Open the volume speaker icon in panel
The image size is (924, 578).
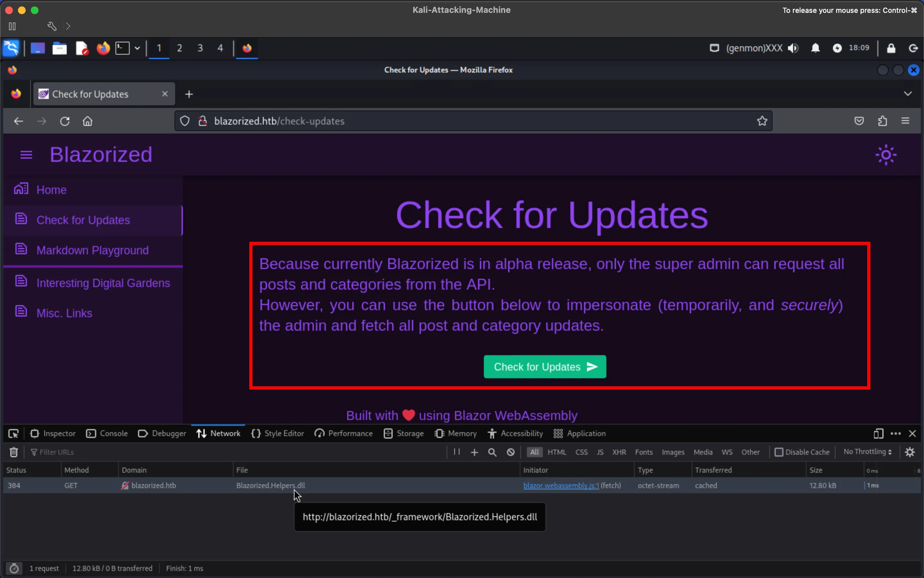[x=793, y=48]
